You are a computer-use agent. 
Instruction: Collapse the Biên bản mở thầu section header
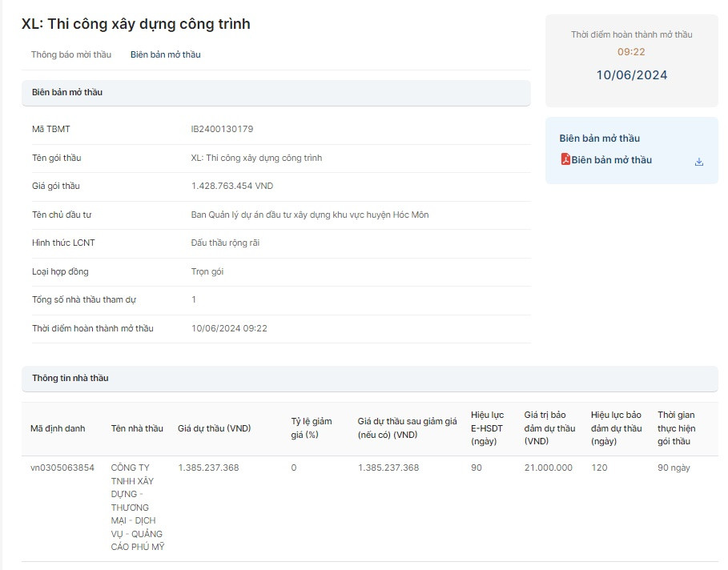276,92
